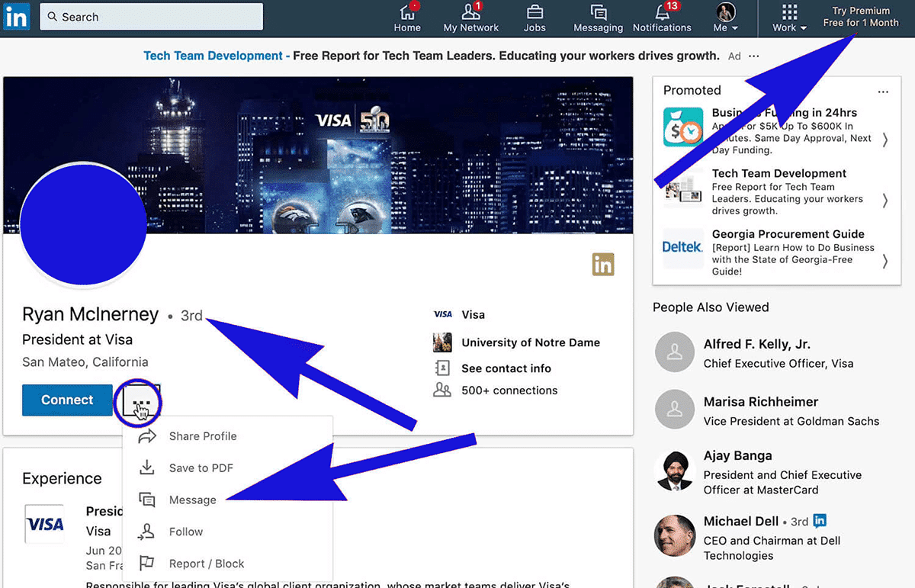915x588 pixels.
Task: Click the Ryan McInerney name heading
Action: click(90, 314)
